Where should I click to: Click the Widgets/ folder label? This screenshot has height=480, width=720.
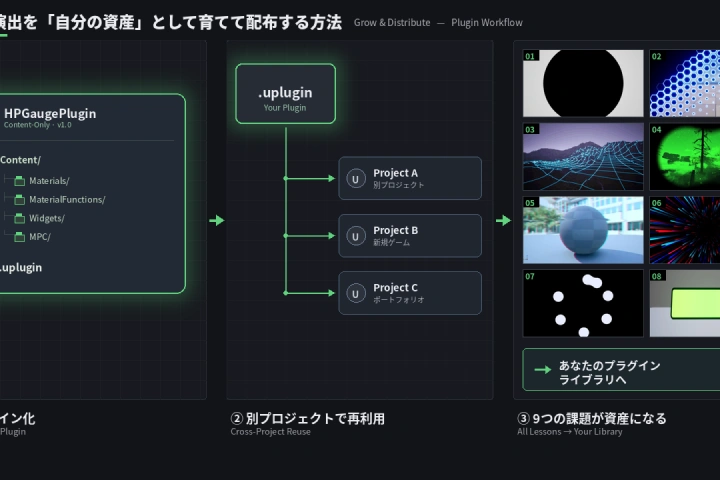click(x=47, y=218)
